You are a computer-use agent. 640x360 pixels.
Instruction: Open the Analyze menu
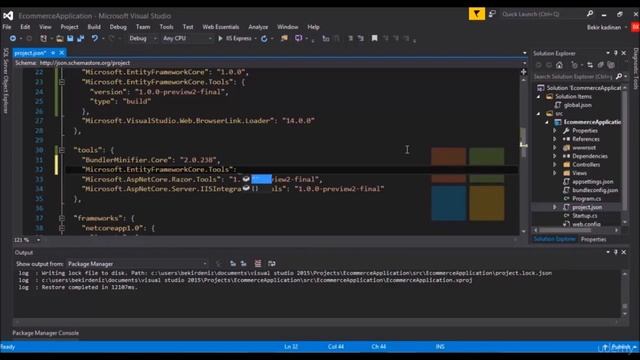pos(258,27)
